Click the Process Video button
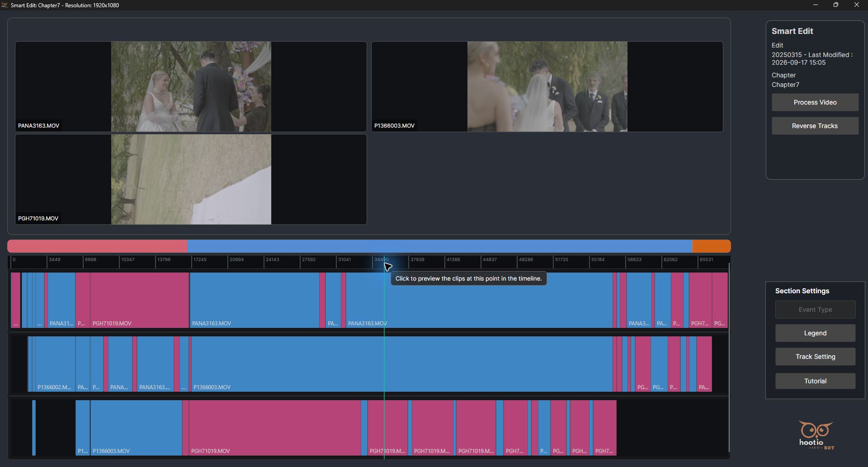 click(x=815, y=102)
